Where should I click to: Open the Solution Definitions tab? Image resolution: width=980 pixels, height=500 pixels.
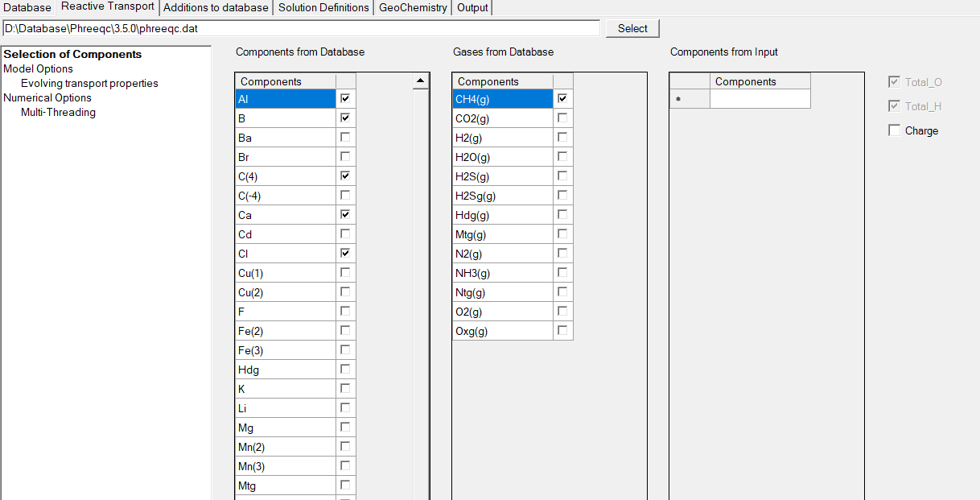point(323,7)
